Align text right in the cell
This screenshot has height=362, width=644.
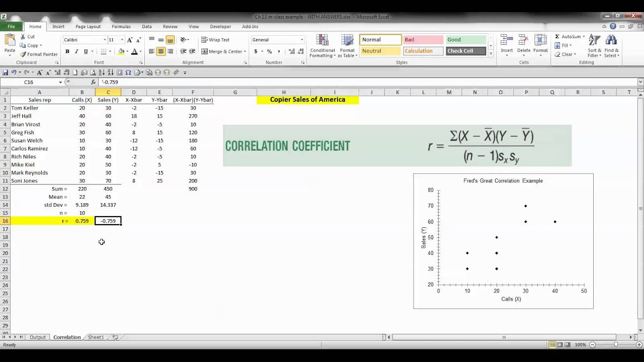coord(170,51)
